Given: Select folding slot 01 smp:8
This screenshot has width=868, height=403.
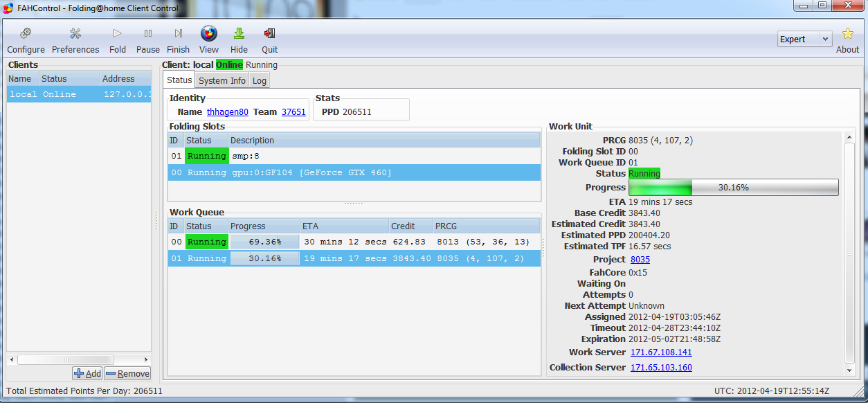Looking at the screenshot, I should click(354, 156).
